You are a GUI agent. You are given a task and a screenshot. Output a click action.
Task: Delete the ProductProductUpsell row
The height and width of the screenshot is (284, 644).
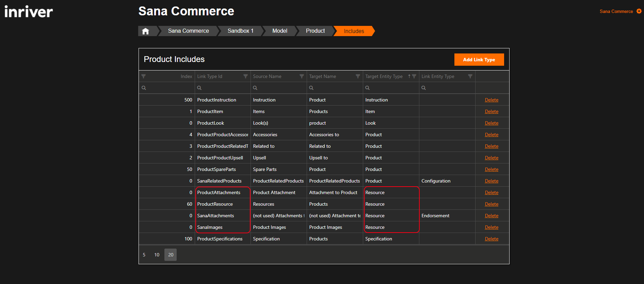coord(492,158)
